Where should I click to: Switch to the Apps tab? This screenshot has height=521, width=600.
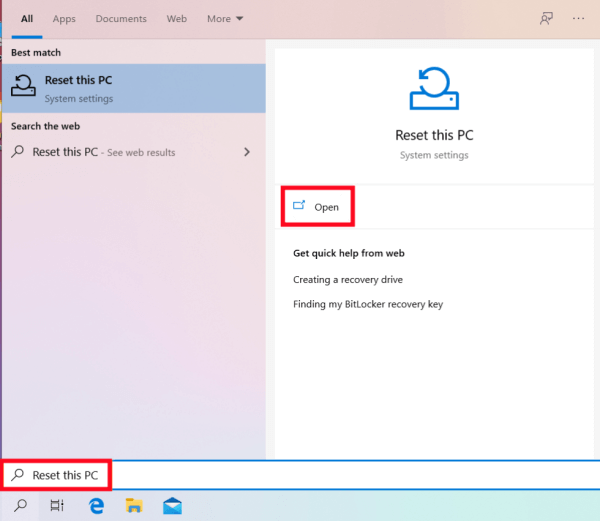click(64, 19)
